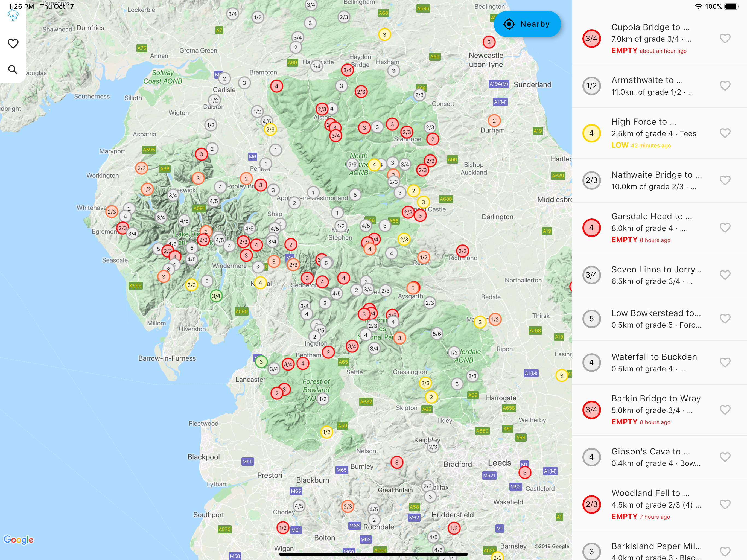The height and width of the screenshot is (560, 747).
Task: Select the yellow 2/3 marker near Penrith
Action: pyautogui.click(x=270, y=129)
